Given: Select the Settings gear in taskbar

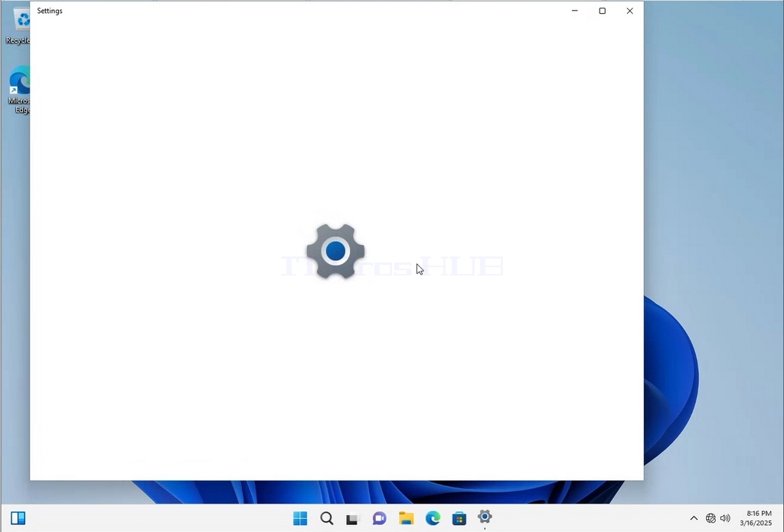Looking at the screenshot, I should [x=485, y=517].
